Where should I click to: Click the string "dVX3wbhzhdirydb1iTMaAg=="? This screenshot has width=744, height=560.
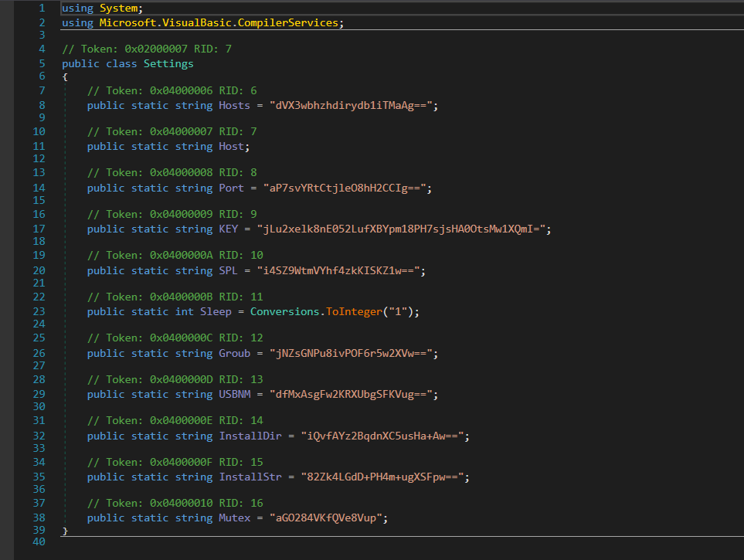coord(351,106)
